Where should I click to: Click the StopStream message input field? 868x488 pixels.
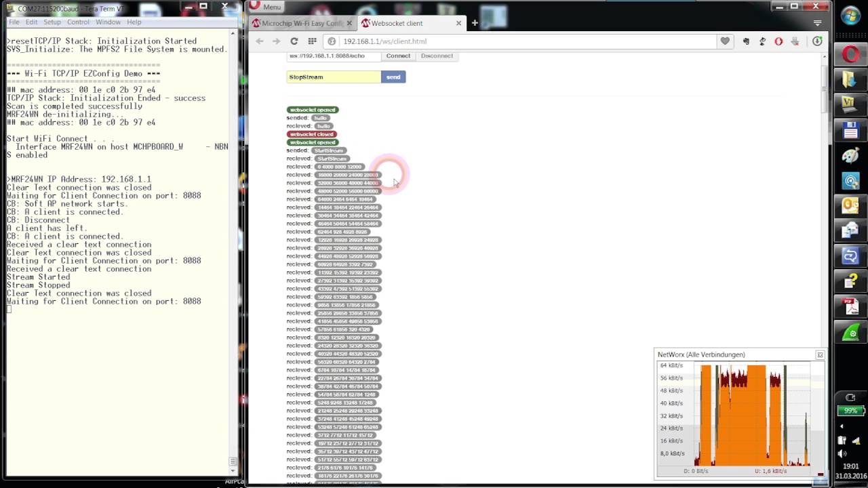tap(334, 77)
